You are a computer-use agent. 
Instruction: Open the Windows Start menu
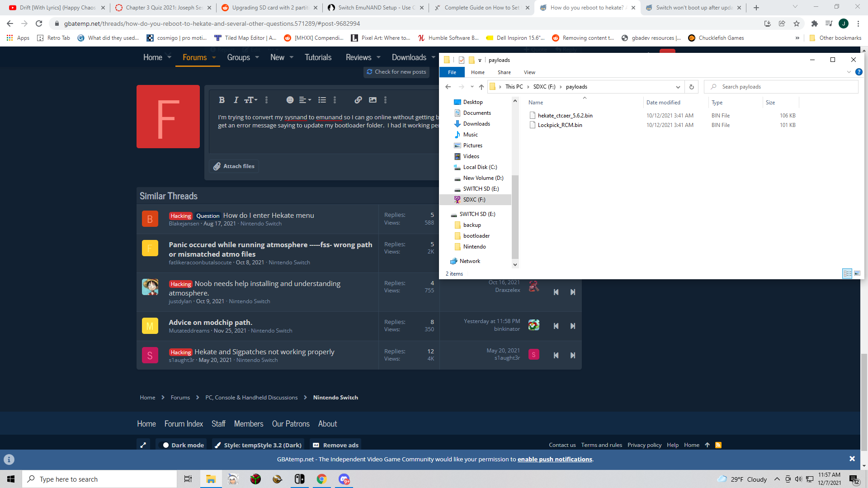tap(11, 479)
